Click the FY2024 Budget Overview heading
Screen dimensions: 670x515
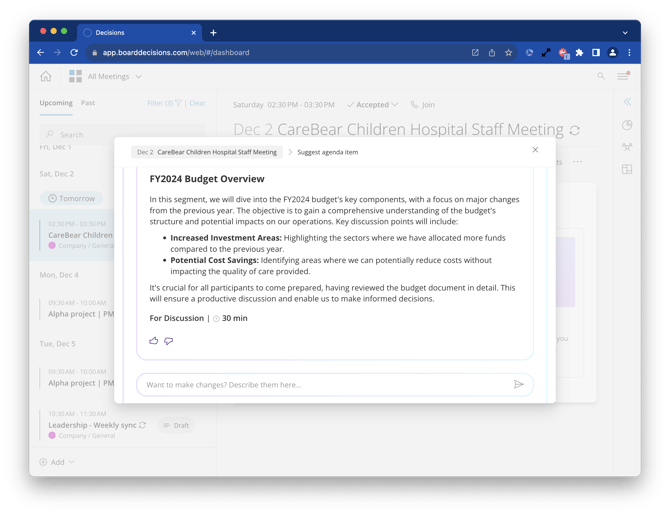207,179
